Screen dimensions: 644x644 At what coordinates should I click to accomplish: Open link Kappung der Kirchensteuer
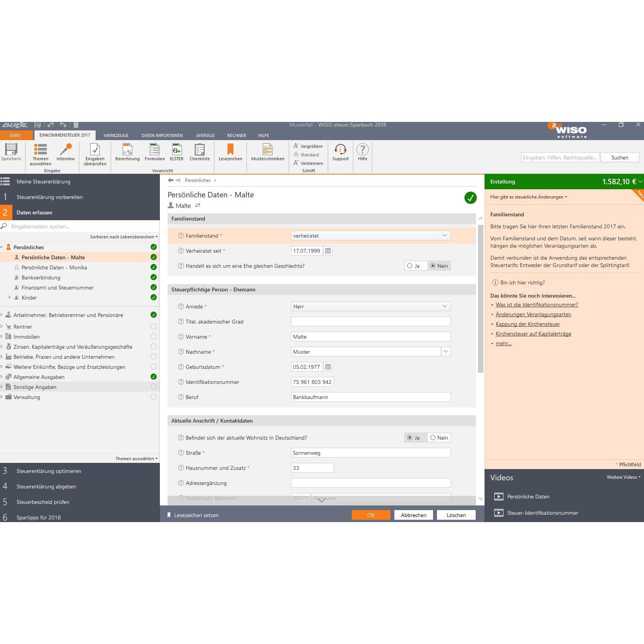(x=528, y=324)
